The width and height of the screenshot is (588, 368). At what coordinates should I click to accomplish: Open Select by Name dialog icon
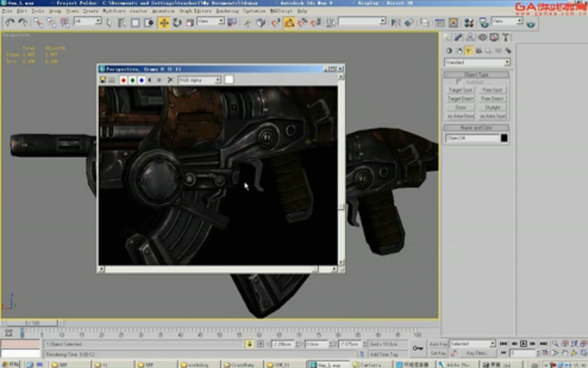[x=122, y=22]
